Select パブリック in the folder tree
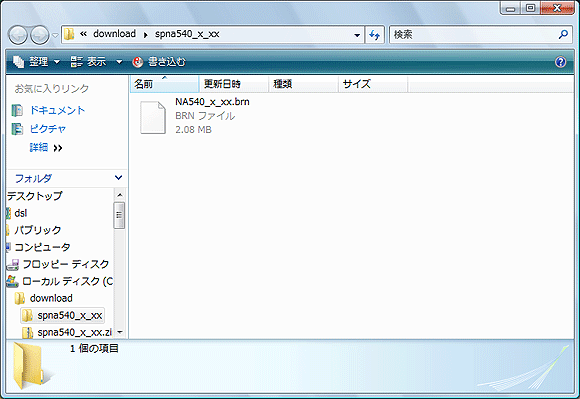 click(x=38, y=230)
